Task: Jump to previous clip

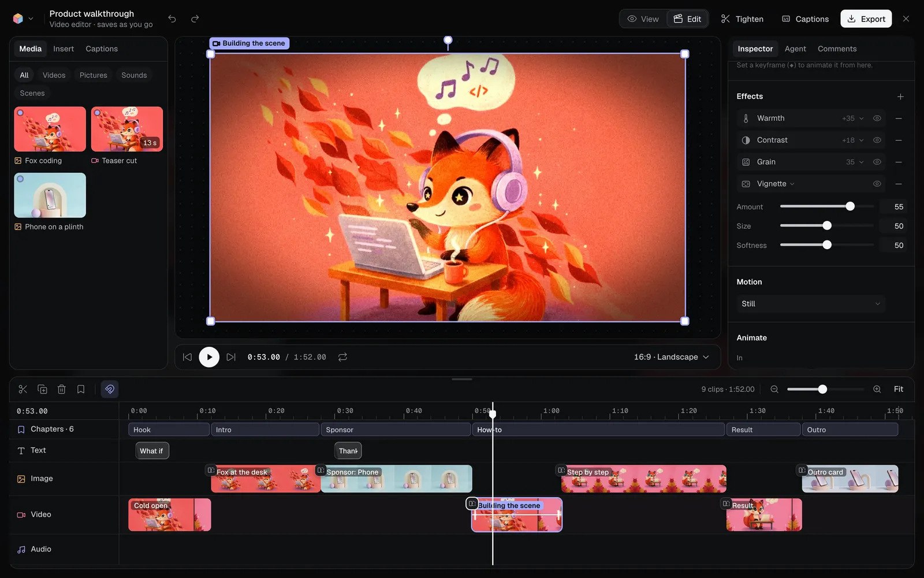Action: pyautogui.click(x=187, y=357)
